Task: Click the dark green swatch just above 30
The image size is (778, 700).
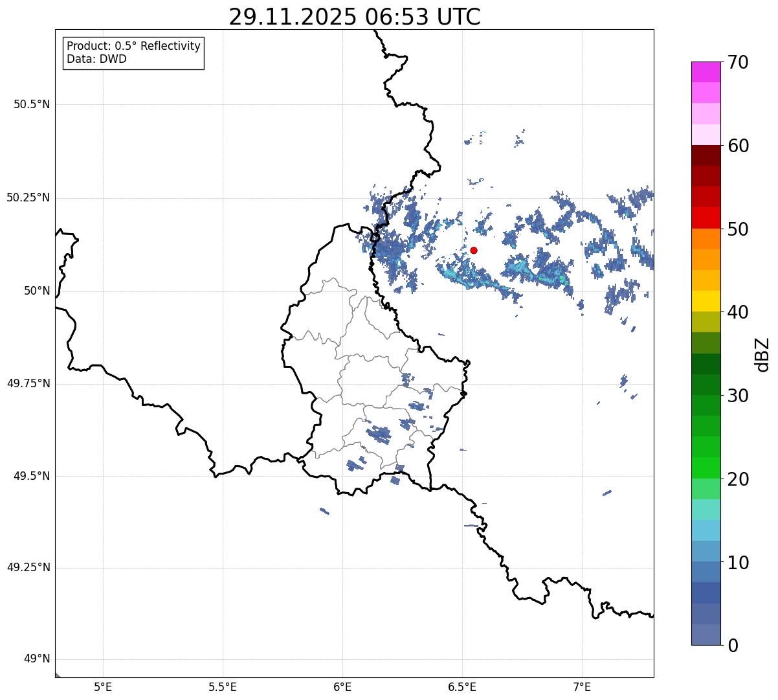Action: [x=706, y=385]
